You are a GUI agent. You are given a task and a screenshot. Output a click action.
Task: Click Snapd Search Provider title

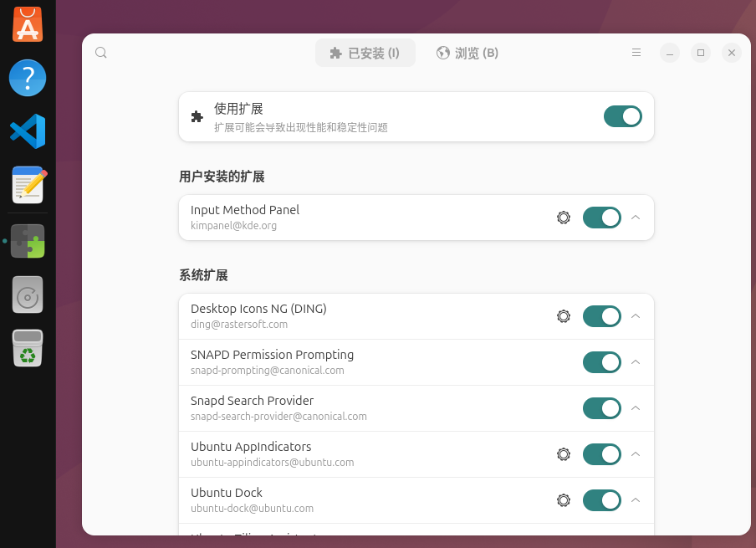tap(253, 401)
